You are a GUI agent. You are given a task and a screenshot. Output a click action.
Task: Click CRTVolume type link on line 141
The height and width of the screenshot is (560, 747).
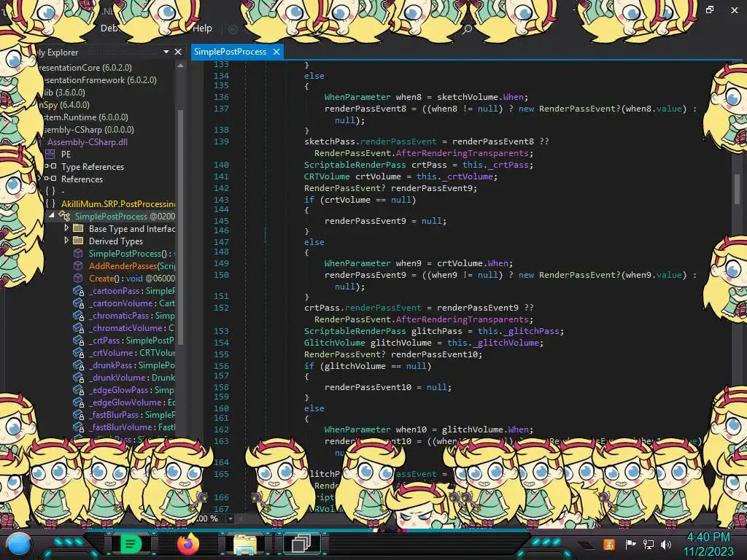(327, 176)
